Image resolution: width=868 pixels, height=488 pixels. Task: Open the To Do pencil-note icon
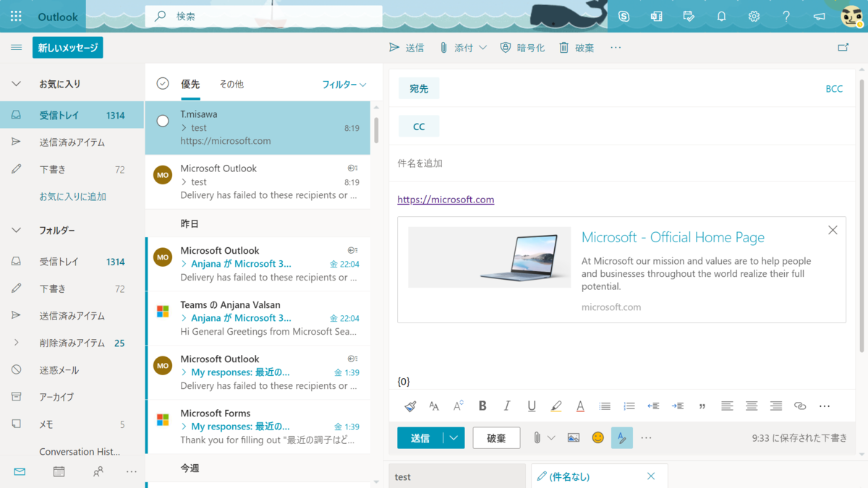pos(689,16)
